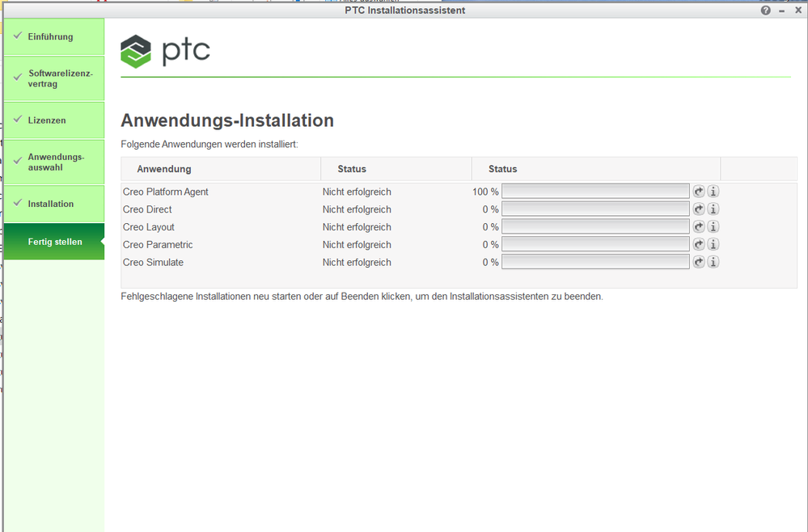The height and width of the screenshot is (532, 808).
Task: Click Nicht erfolgreich status for Creo Platform Agent
Action: point(357,192)
